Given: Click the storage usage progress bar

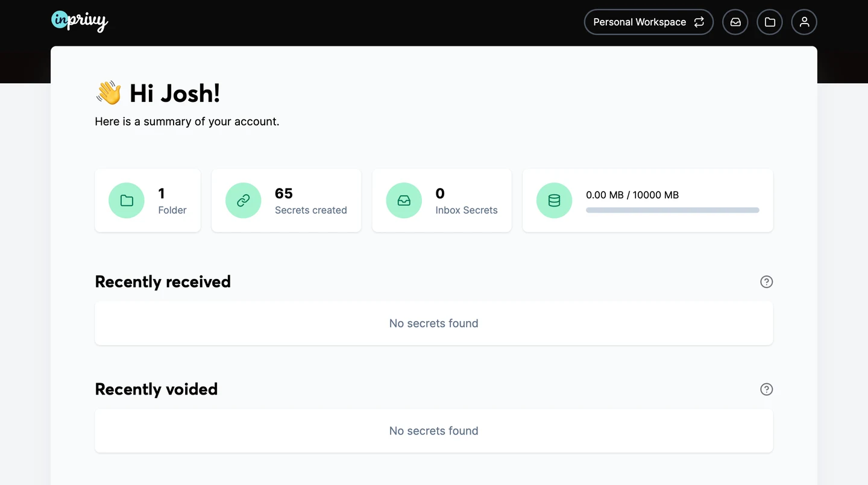Looking at the screenshot, I should (x=673, y=210).
